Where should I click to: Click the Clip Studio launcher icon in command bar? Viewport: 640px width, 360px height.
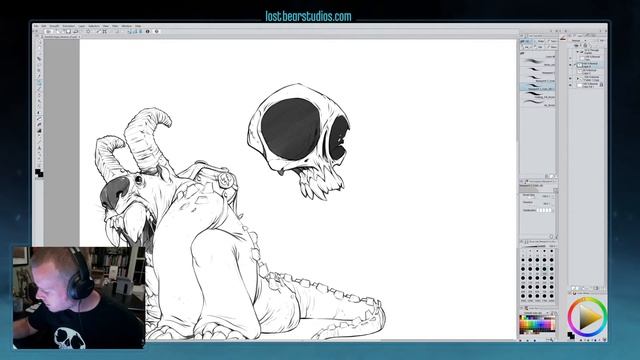[48, 31]
